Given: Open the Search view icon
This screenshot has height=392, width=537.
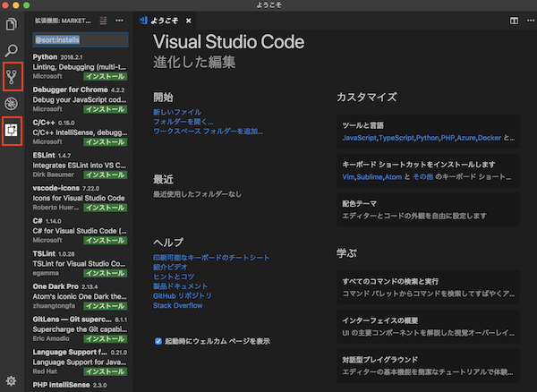Looking at the screenshot, I should 12,50.
